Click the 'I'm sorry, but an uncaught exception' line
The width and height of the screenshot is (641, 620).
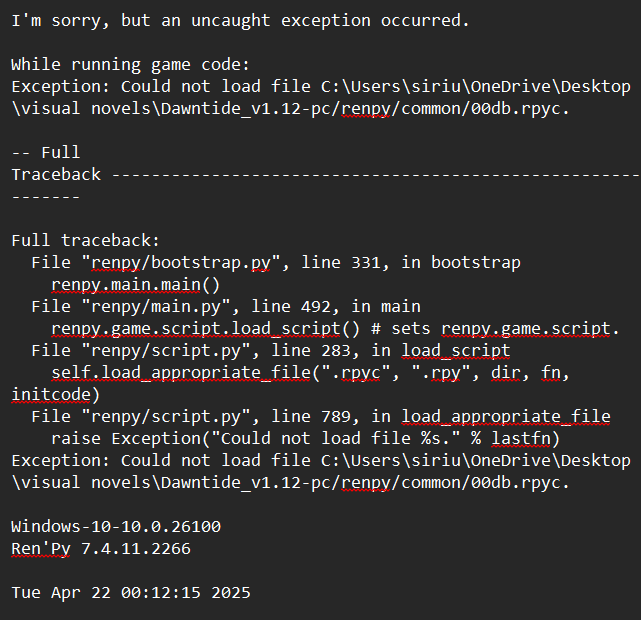[240, 20]
